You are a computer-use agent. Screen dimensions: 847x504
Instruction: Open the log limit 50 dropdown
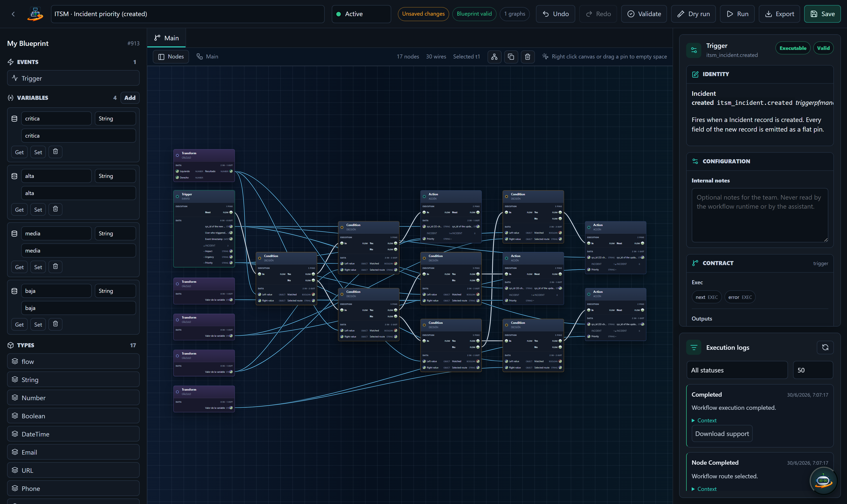pos(813,370)
